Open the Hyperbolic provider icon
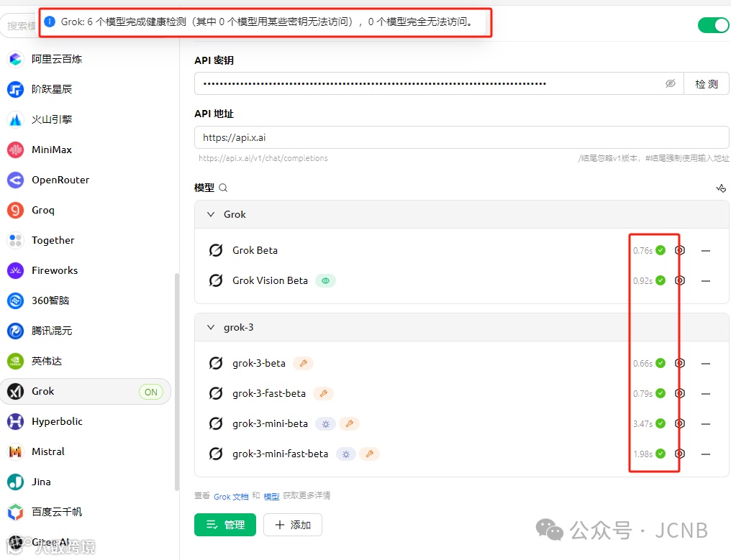731x560 pixels. point(15,422)
